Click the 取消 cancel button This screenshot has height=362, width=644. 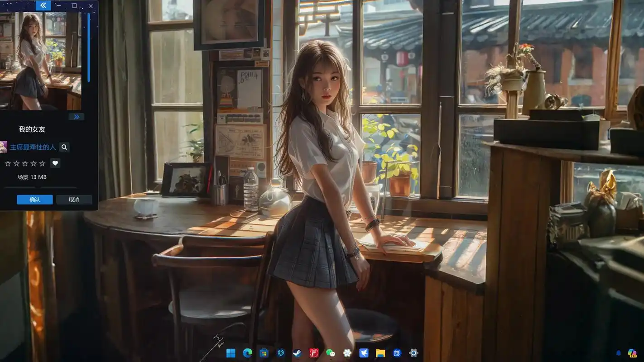coord(74,200)
